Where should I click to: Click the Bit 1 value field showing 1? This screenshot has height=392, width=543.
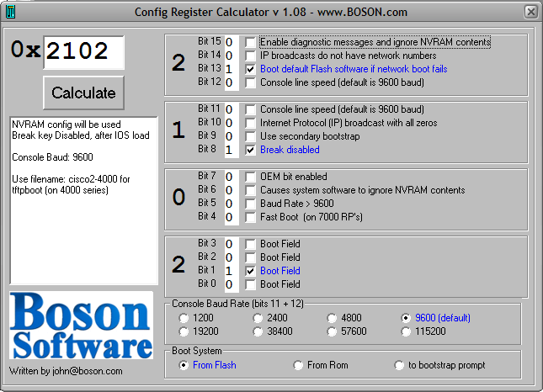click(x=231, y=271)
